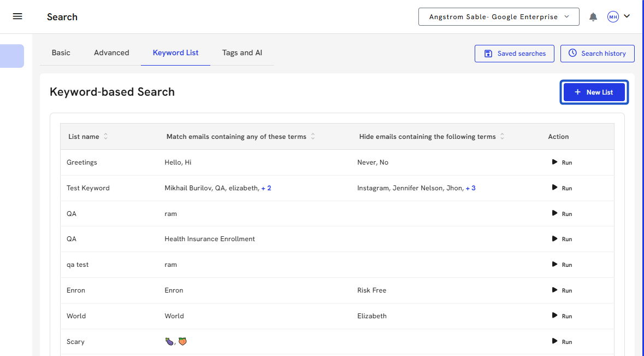Open Angstrom Sable account dropdown
Viewport: 644px width, 356px height.
[498, 17]
